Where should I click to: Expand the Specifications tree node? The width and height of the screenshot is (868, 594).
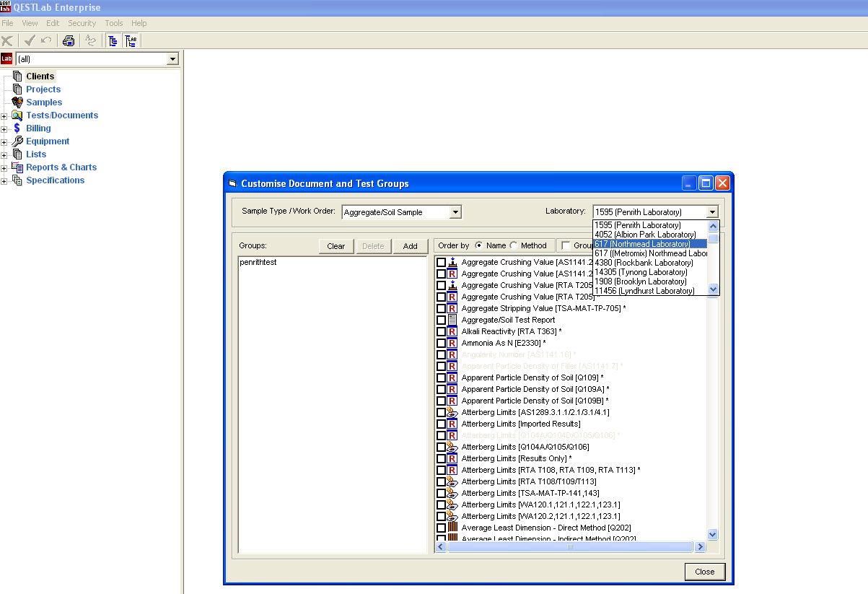click(4, 180)
